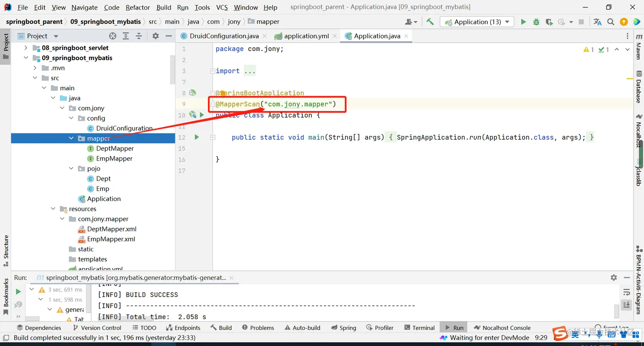Open the Problems tool window
Image resolution: width=644 pixels, height=346 pixels.
point(258,328)
